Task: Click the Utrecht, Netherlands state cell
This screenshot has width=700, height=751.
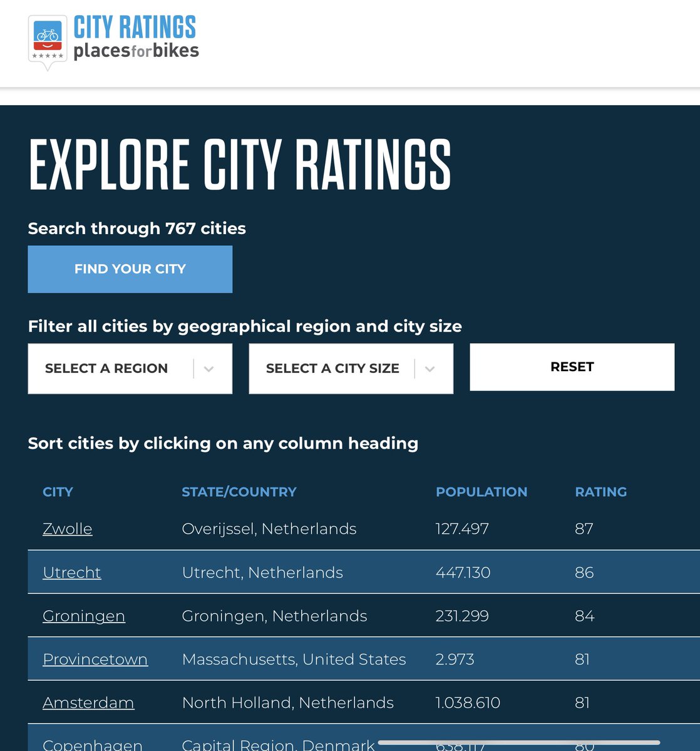Action: tap(262, 573)
